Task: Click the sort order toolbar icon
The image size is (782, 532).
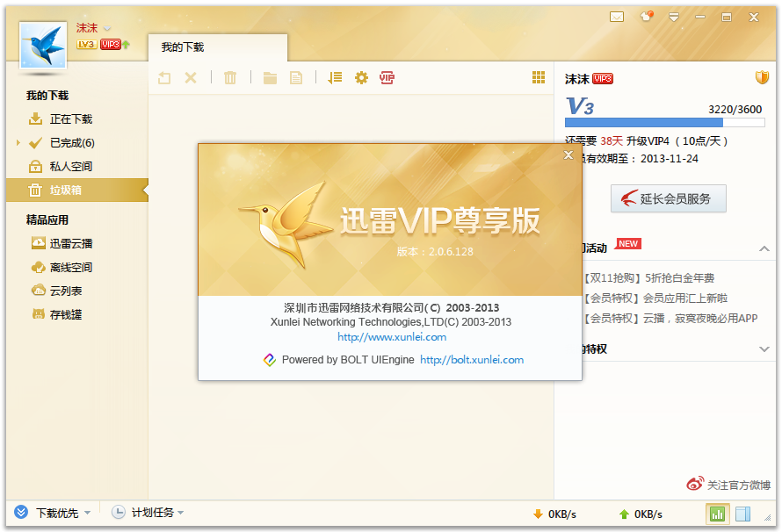Action: coord(335,78)
